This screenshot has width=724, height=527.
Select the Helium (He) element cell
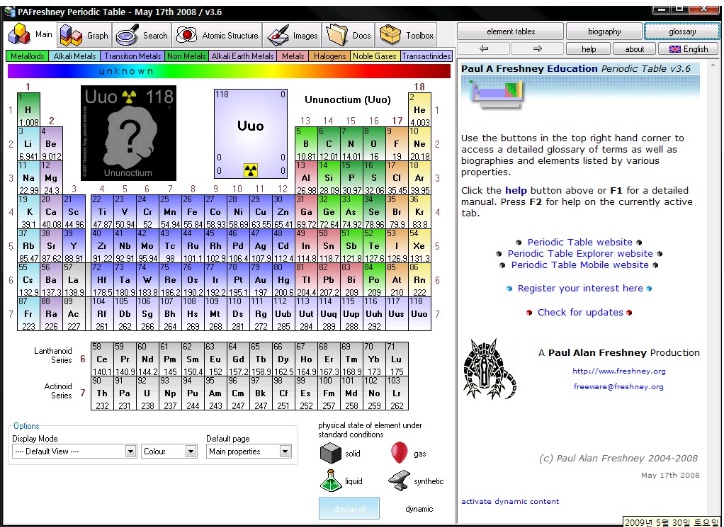point(420,109)
